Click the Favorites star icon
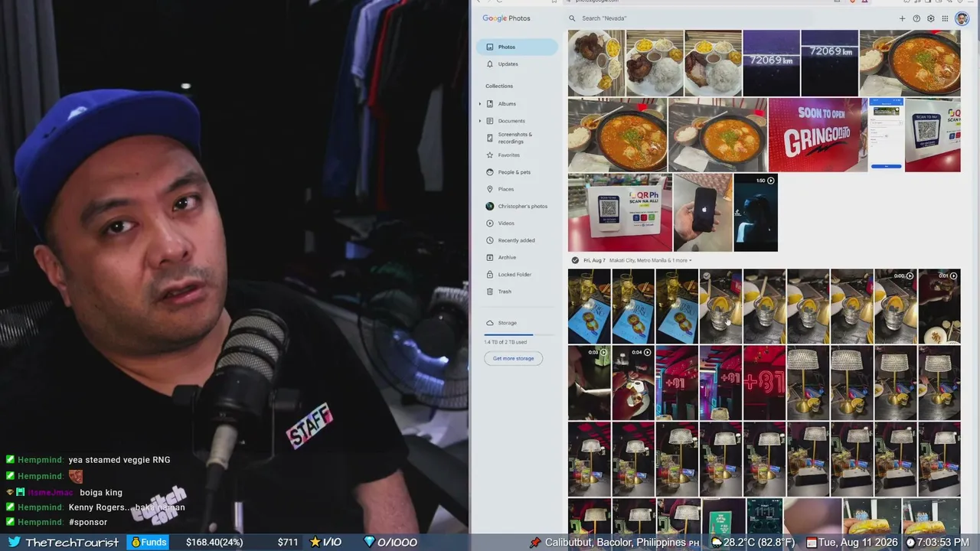Viewport: 980px width, 551px height. (490, 155)
